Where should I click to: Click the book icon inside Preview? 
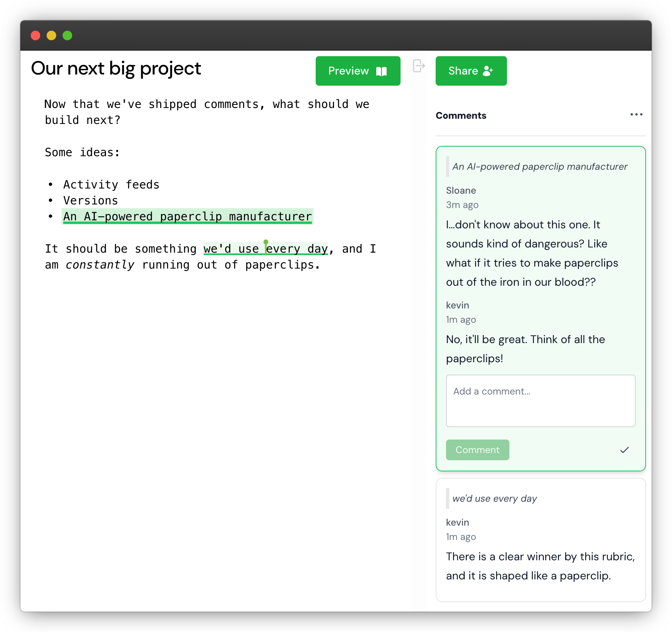pyautogui.click(x=381, y=71)
